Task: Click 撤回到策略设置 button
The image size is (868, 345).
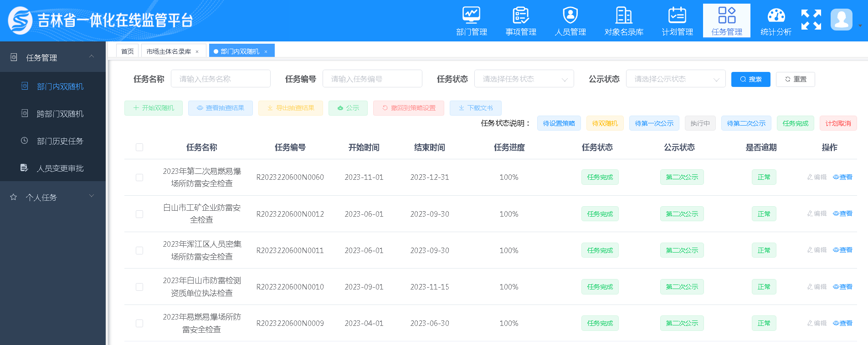Action: click(409, 108)
